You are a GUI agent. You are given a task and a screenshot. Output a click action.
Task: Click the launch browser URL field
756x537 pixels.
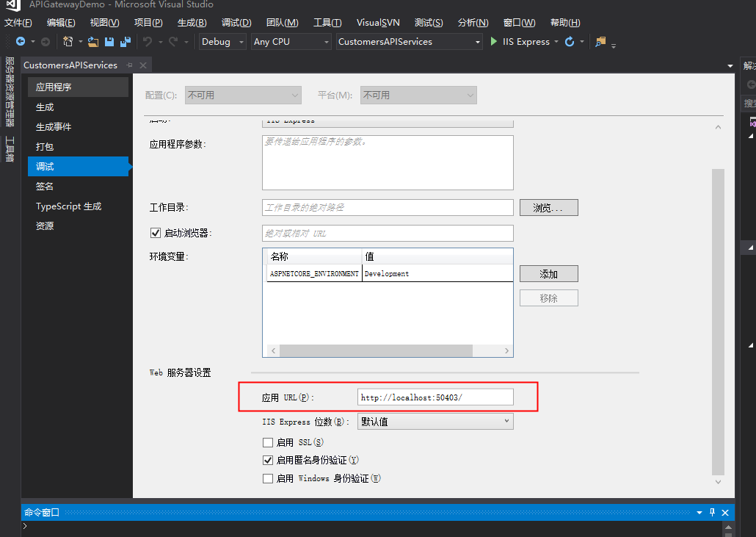point(388,233)
